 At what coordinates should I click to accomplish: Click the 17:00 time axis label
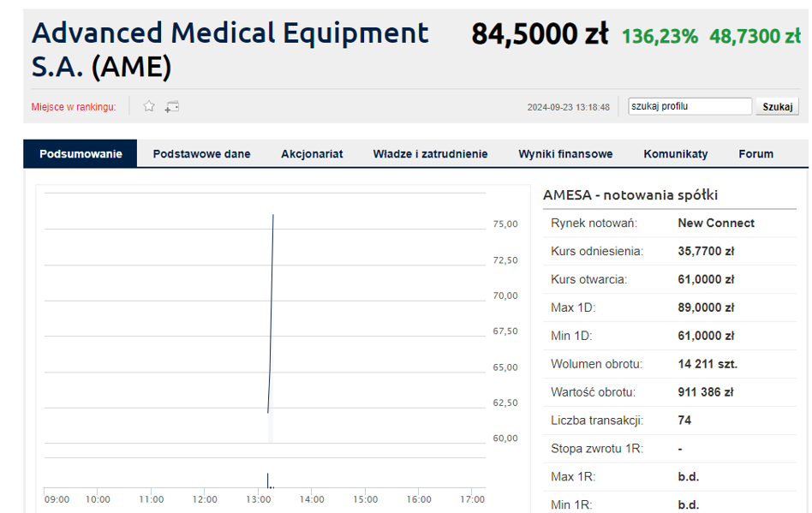click(x=472, y=499)
